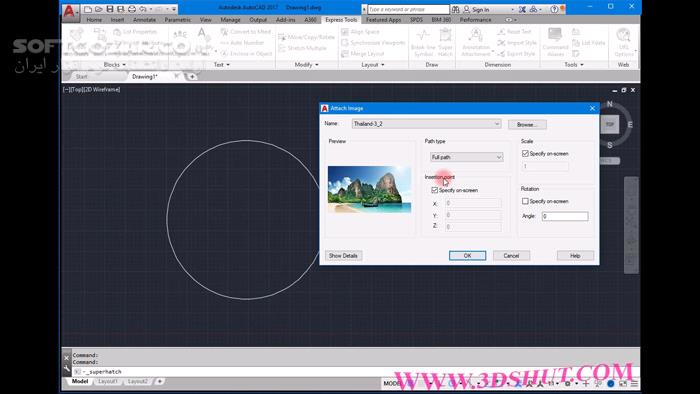Uncheck Insertion point Specify on-screen checkbox
The width and height of the screenshot is (700, 394).
click(434, 190)
